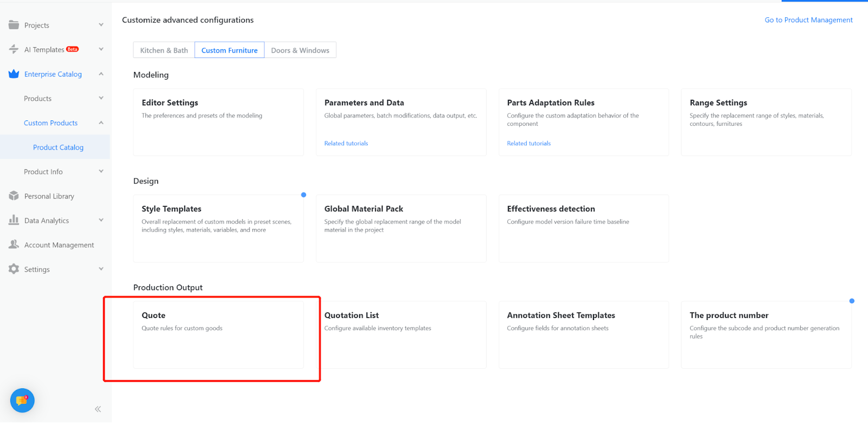Expand the Product Info chevron
The image size is (868, 423).
[101, 171]
